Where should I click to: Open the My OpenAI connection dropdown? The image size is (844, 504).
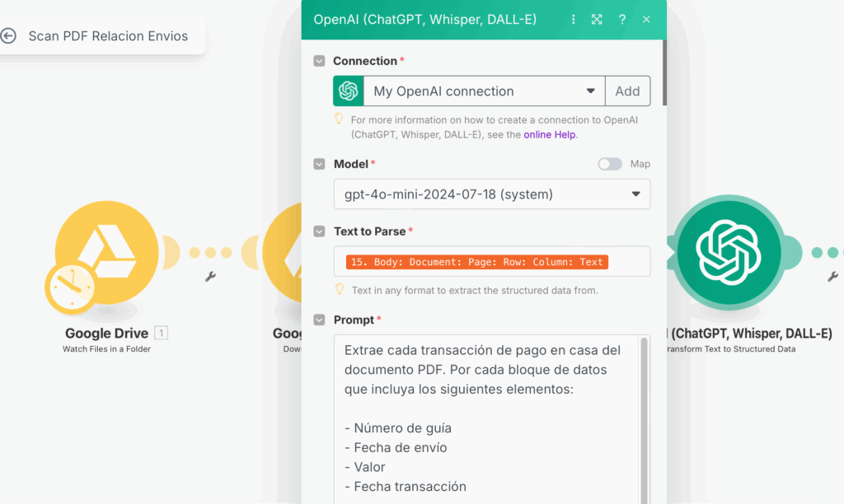tap(485, 91)
